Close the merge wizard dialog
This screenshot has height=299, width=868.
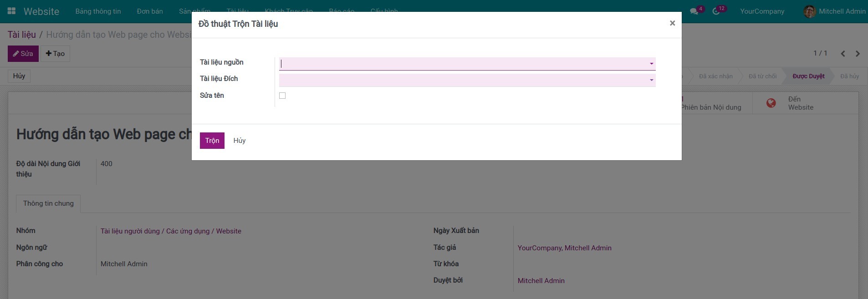[x=672, y=23]
